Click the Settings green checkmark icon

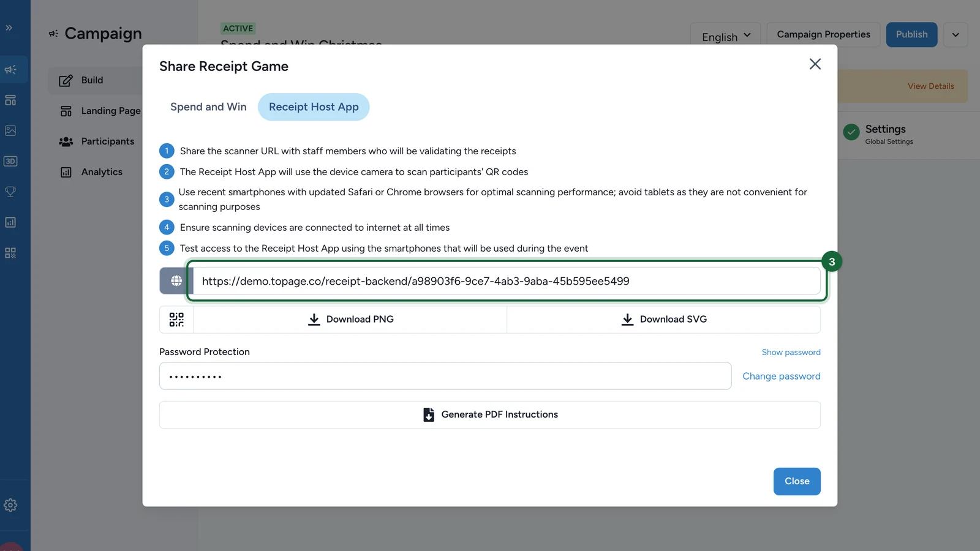click(x=851, y=132)
